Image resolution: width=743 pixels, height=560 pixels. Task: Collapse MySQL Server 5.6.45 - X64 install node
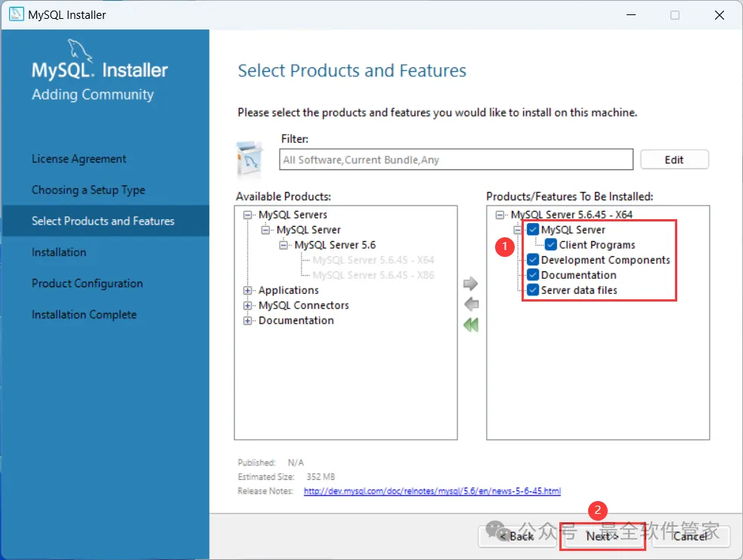500,215
